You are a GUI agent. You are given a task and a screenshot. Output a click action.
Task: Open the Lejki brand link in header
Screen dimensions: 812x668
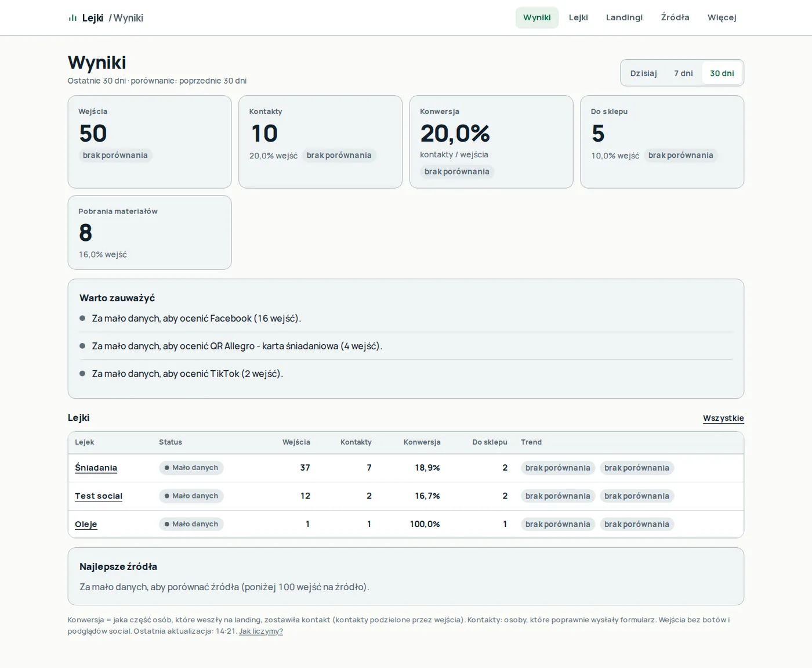point(93,18)
